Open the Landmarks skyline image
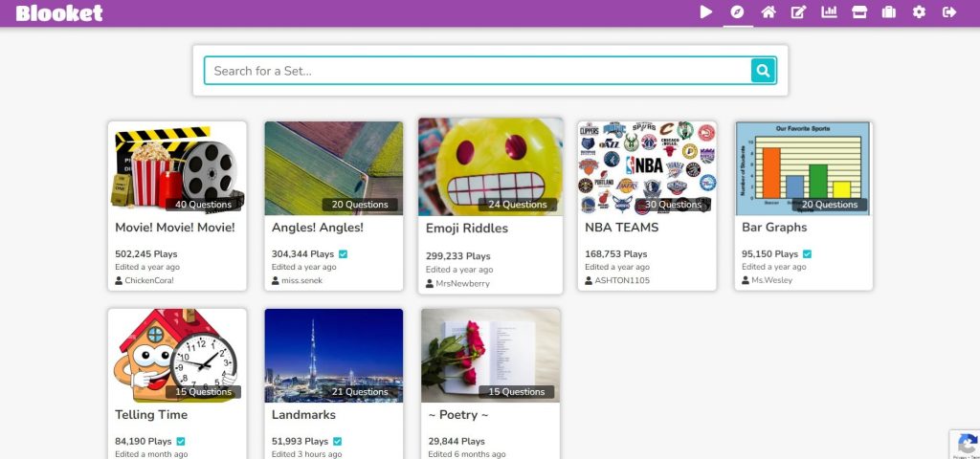This screenshot has height=459, width=980. pyautogui.click(x=334, y=356)
